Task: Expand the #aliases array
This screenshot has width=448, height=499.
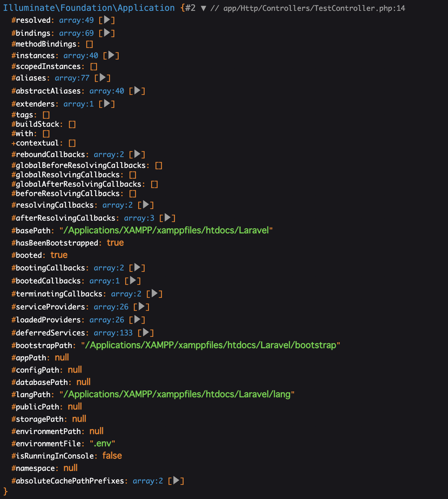Action: [x=102, y=78]
